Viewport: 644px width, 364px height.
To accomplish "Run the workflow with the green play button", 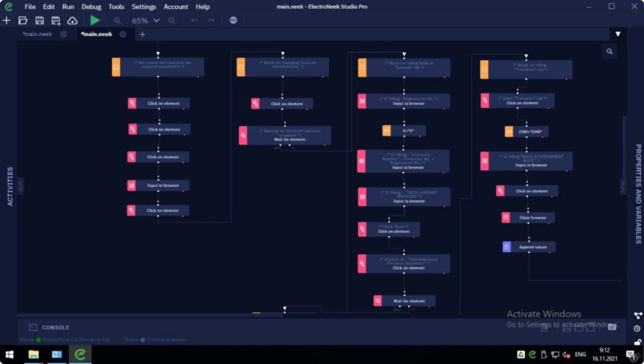I will [x=95, y=20].
